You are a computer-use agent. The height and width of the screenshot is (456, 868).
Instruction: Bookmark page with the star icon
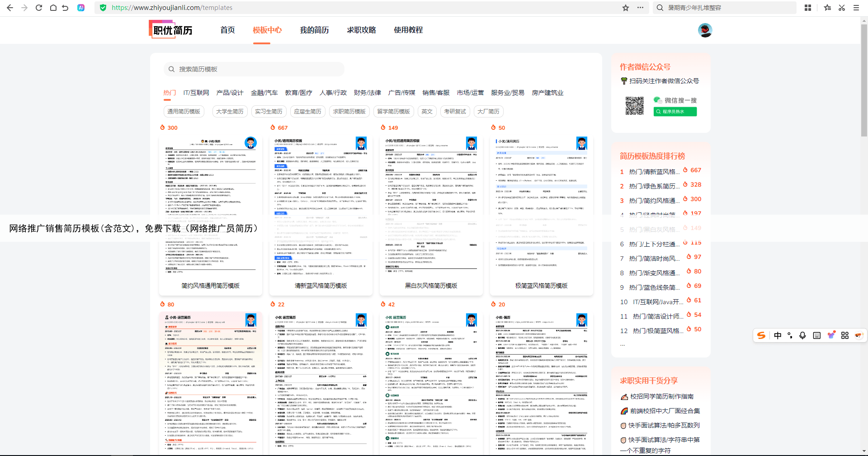pos(626,8)
